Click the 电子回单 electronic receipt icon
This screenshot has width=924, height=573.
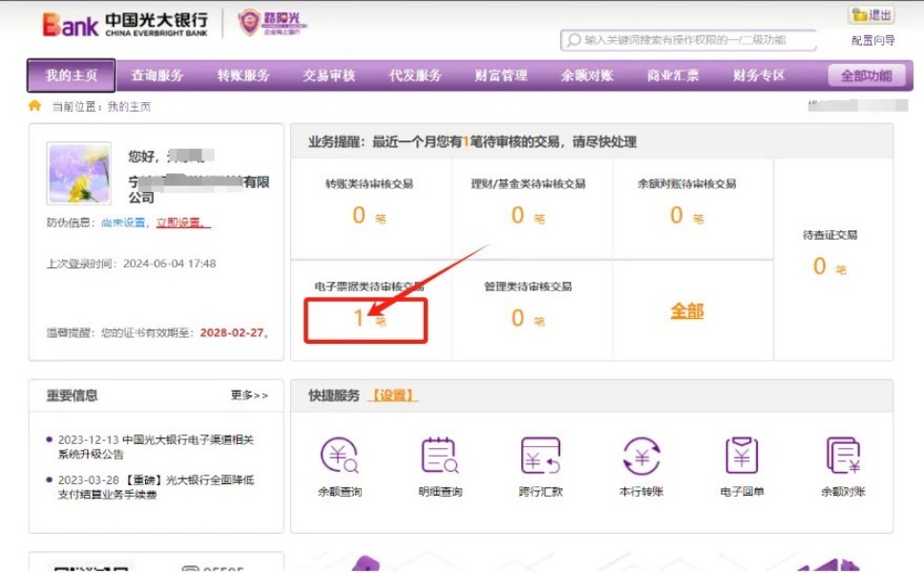[x=742, y=456]
